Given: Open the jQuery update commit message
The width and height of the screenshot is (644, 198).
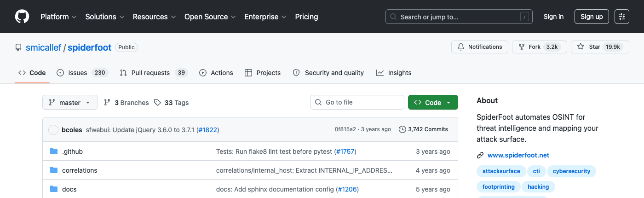Looking at the screenshot, I should tap(141, 129).
